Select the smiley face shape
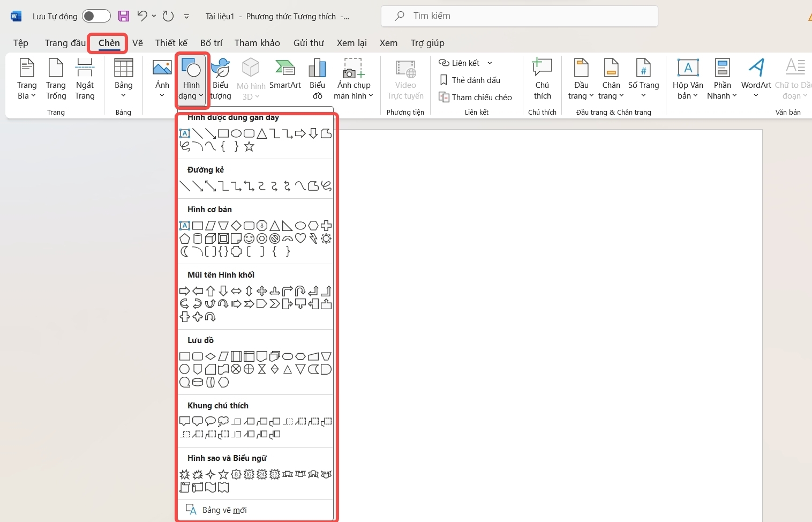812x522 pixels. point(249,238)
